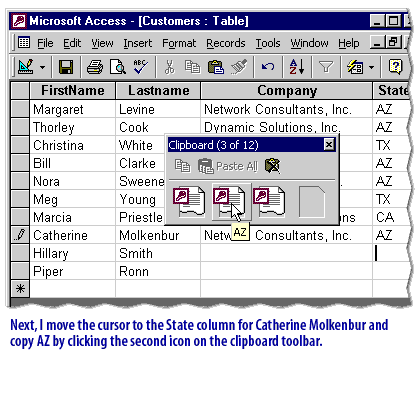Open the View button dropdown arrow

pos(42,67)
